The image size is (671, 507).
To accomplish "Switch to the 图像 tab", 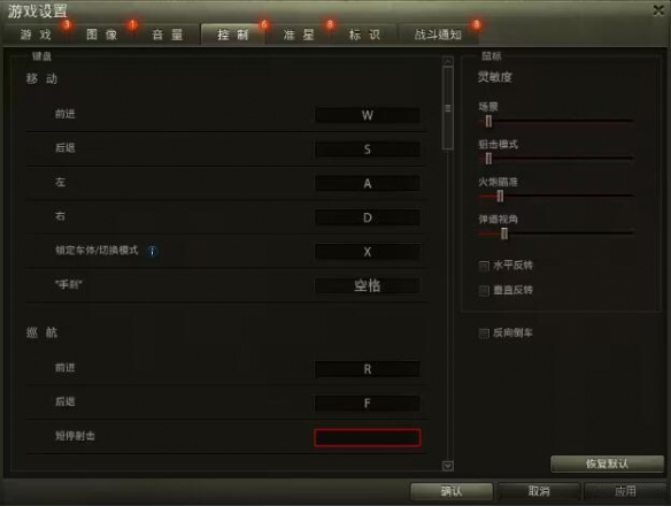I will [101, 35].
